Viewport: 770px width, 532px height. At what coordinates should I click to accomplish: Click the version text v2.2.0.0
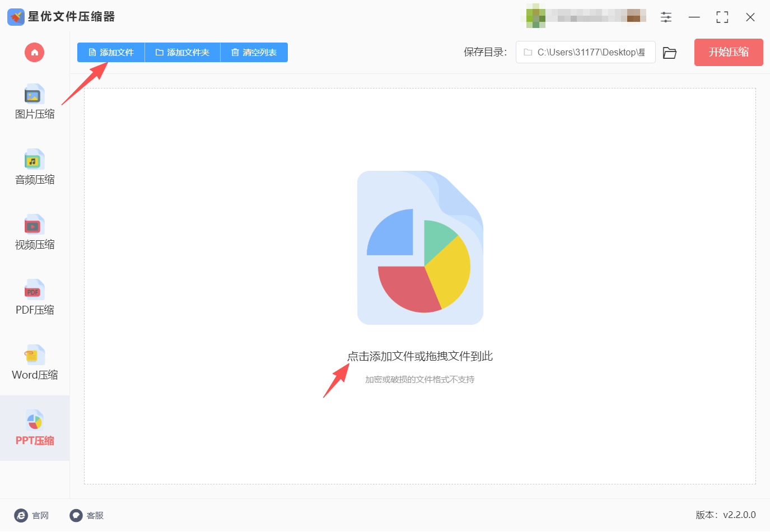pos(739,515)
